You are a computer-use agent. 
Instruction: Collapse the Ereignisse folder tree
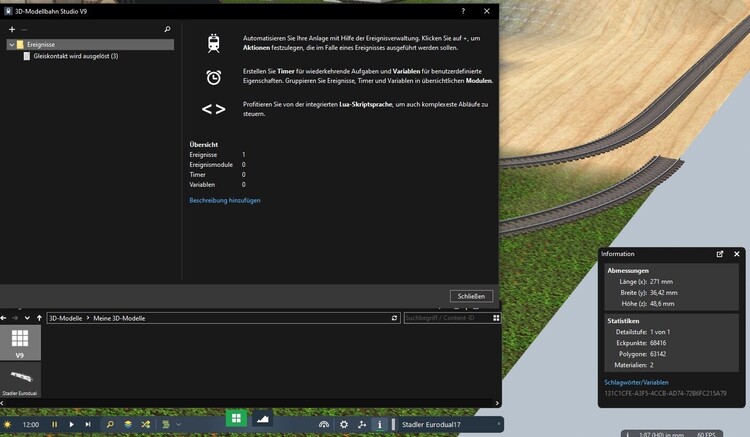pyautogui.click(x=10, y=45)
